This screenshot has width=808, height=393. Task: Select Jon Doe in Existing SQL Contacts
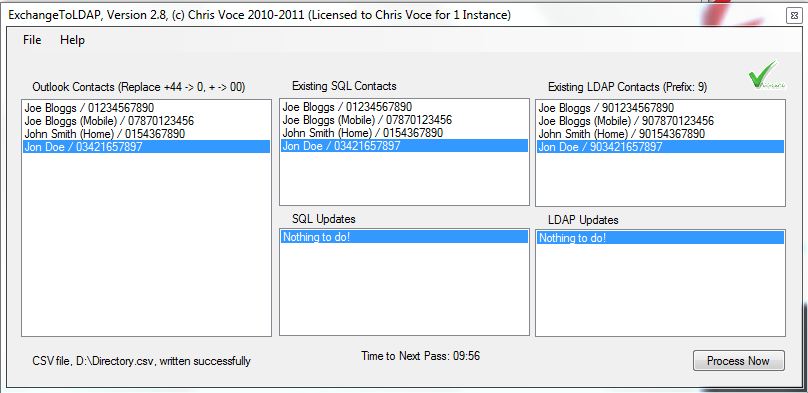click(x=404, y=146)
